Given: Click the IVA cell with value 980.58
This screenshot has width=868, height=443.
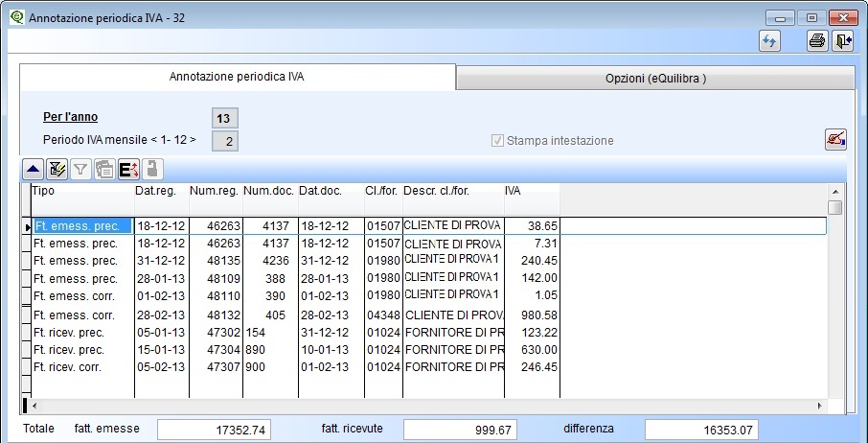Looking at the screenshot, I should [532, 315].
